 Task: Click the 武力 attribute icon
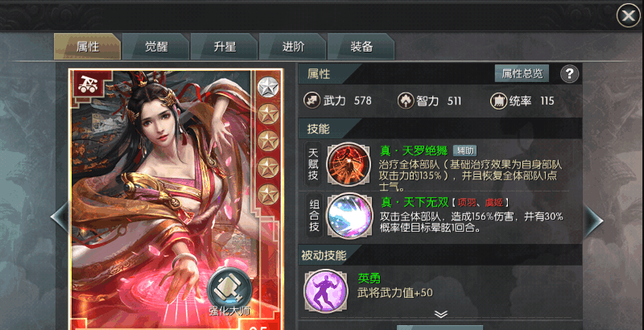312,101
